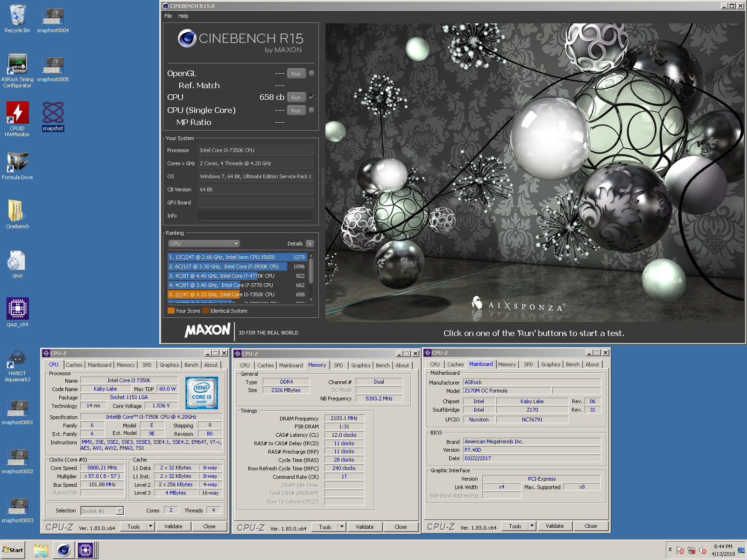This screenshot has height=560, width=747.
Task: Select SPD tab in Mainboard CPU-Z window
Action: coord(528,364)
